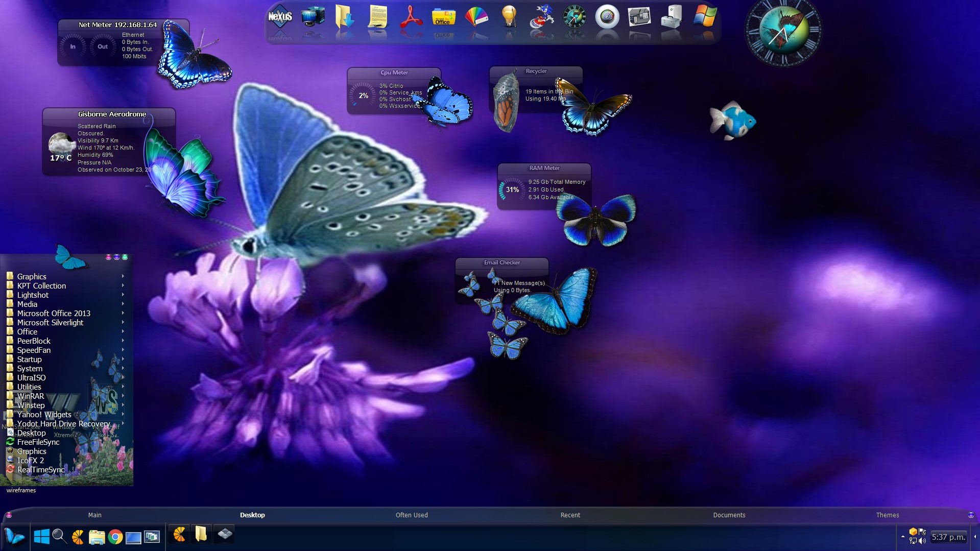The height and width of the screenshot is (551, 980).
Task: Switch to the Themes tab
Action: [x=887, y=515]
